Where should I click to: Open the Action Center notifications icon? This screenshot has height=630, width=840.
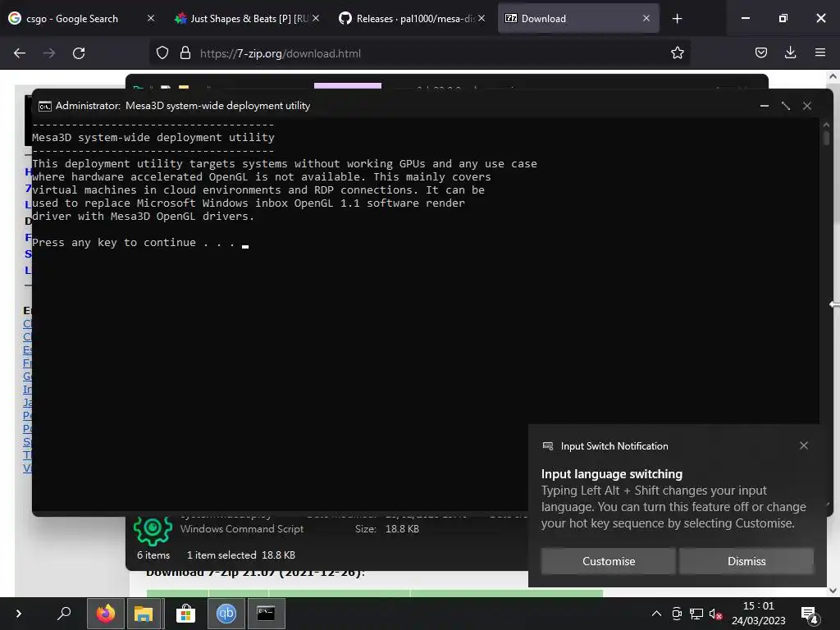809,615
